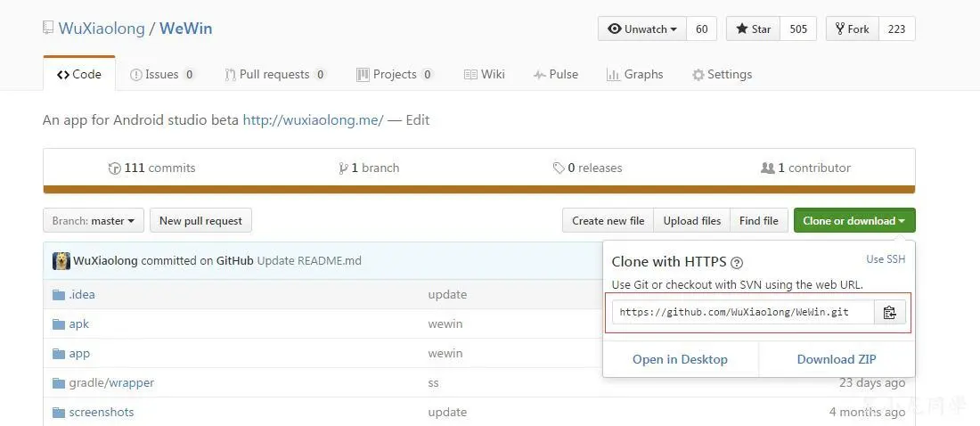
Task: Click the .idea folder icon
Action: 59,295
